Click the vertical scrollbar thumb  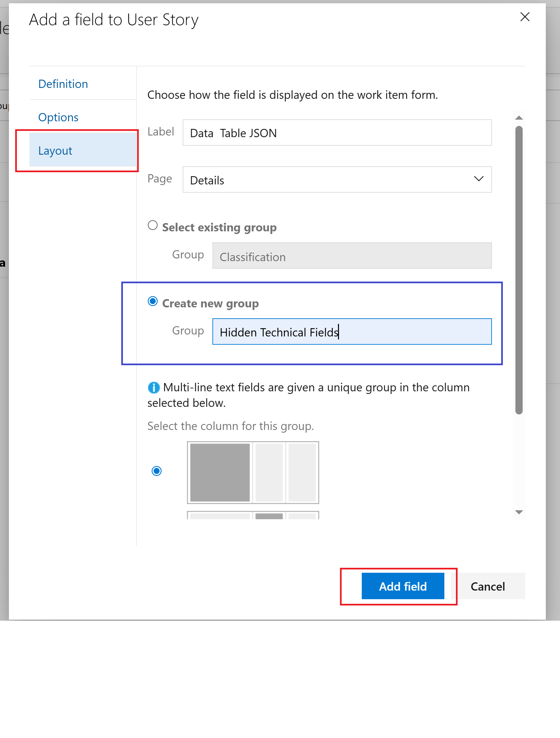pyautogui.click(x=519, y=270)
